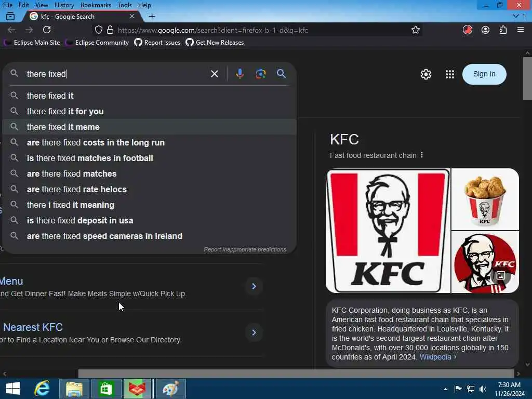
Task: Open Google quick settings gear
Action: pyautogui.click(x=426, y=74)
